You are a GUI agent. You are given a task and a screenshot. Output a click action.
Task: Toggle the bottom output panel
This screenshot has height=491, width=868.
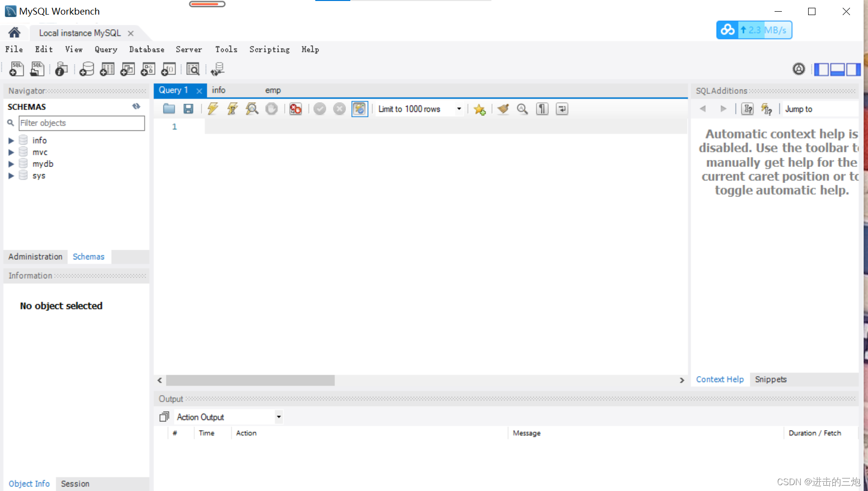[x=837, y=69]
